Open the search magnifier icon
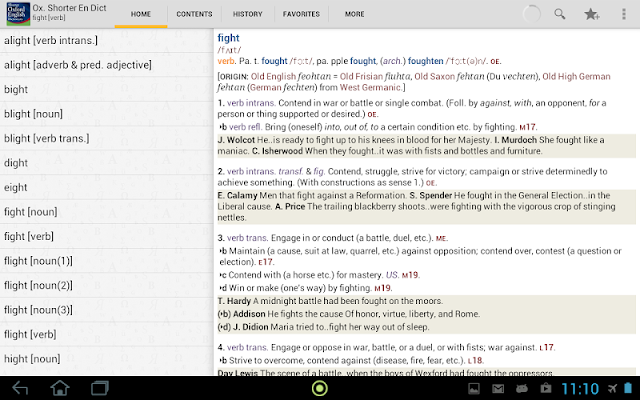640x400 pixels. [560, 14]
